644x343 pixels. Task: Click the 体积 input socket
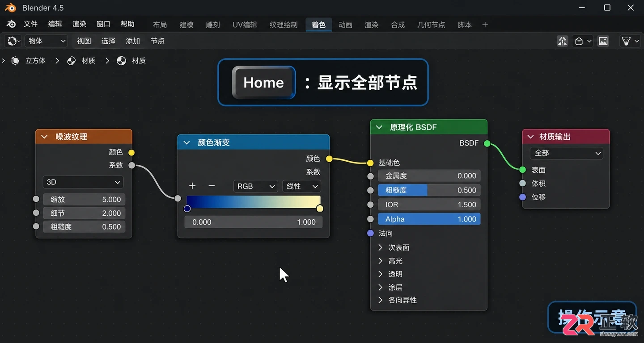coord(522,184)
